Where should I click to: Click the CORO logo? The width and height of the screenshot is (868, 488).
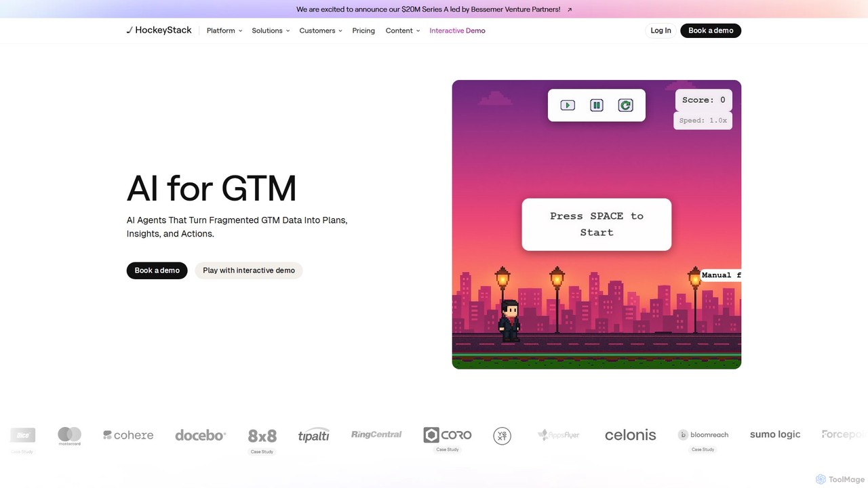[448, 435]
